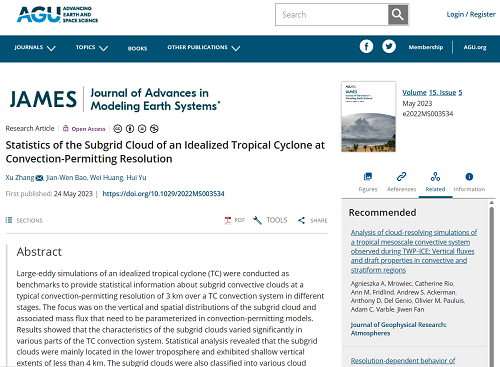Click the CC attribution (BY) icon
Viewport: 500px width, 367px height.
pyautogui.click(x=130, y=129)
